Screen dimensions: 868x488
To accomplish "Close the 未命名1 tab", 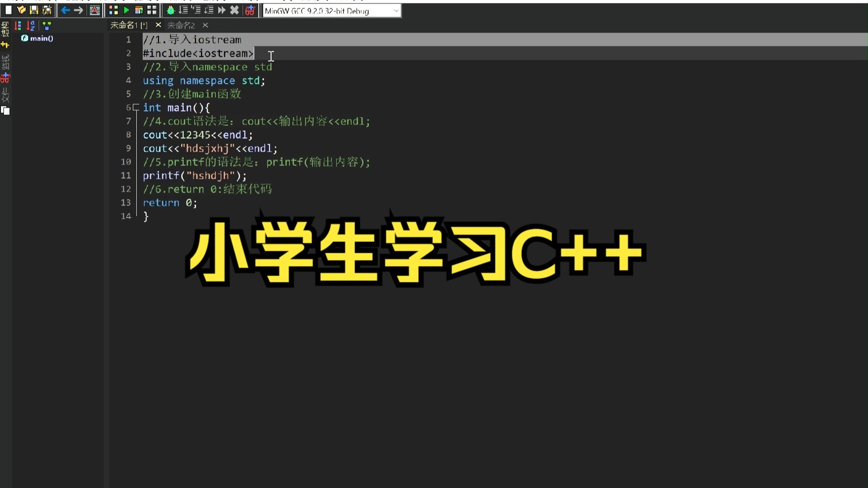I will pyautogui.click(x=158, y=25).
